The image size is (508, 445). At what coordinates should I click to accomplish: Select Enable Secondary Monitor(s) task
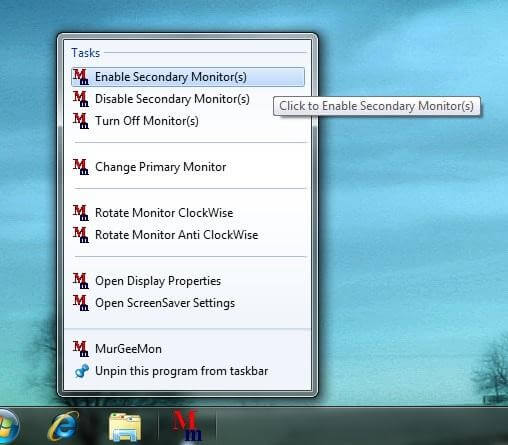coord(188,77)
